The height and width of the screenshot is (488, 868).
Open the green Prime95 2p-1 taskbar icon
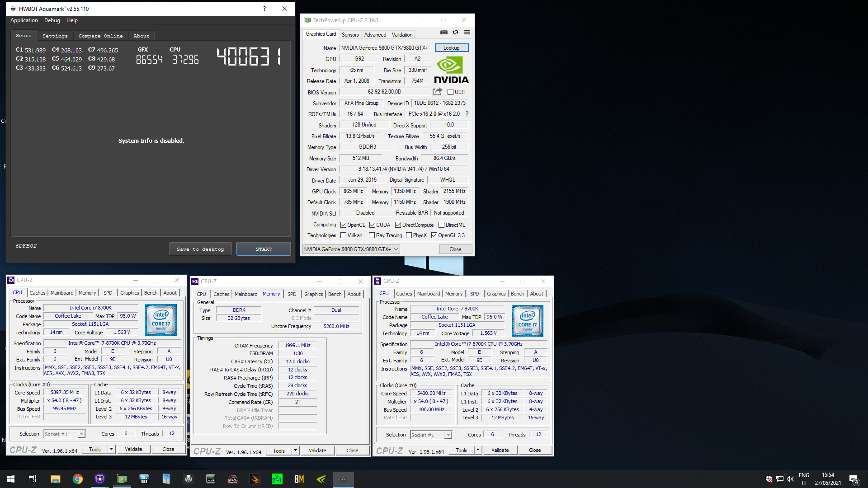tap(277, 479)
